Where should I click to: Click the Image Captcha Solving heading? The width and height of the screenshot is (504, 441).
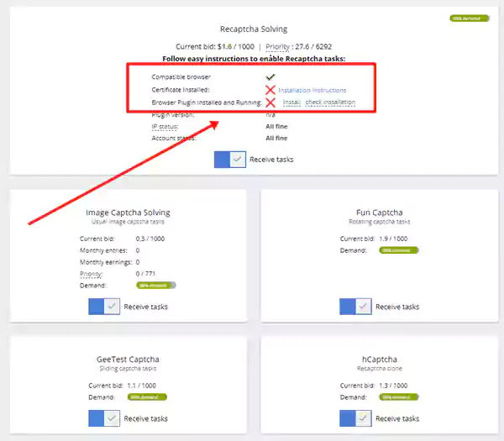coord(128,213)
